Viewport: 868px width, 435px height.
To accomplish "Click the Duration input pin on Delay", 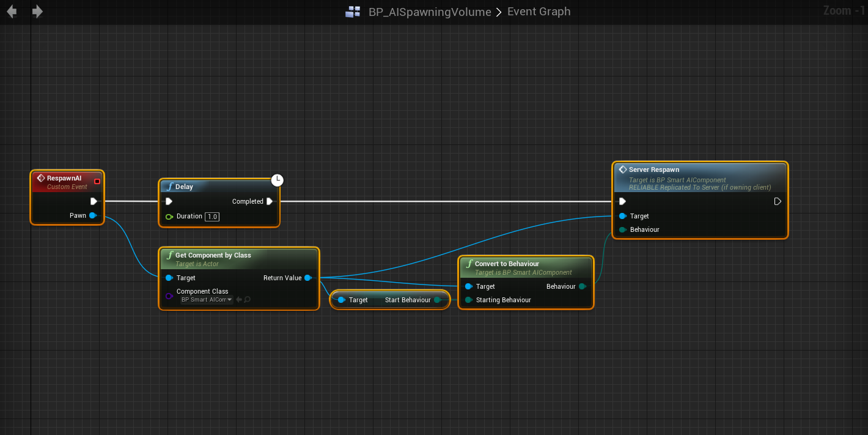I will pyautogui.click(x=169, y=217).
